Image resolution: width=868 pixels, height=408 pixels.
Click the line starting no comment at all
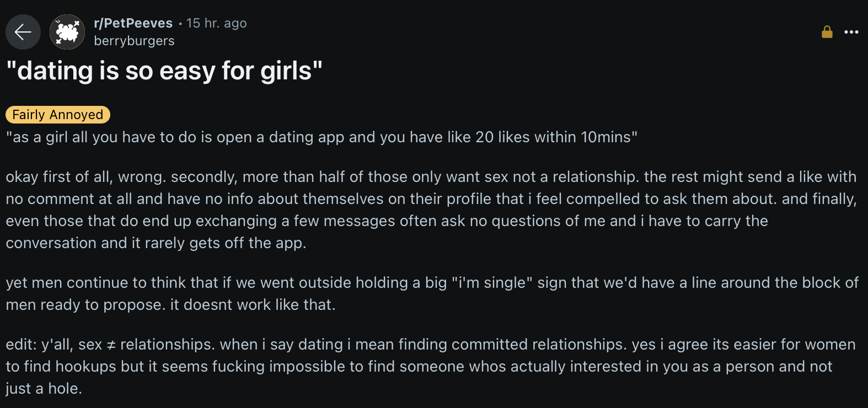click(x=431, y=199)
